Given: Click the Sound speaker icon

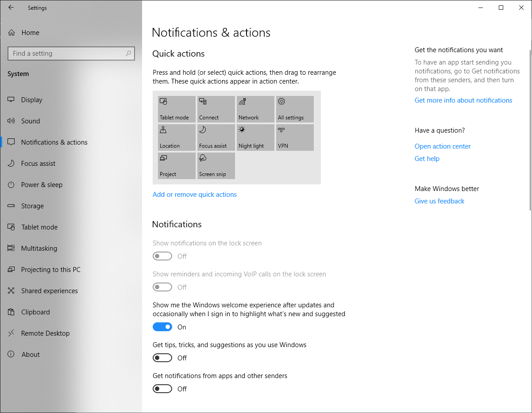Looking at the screenshot, I should pyautogui.click(x=12, y=121).
